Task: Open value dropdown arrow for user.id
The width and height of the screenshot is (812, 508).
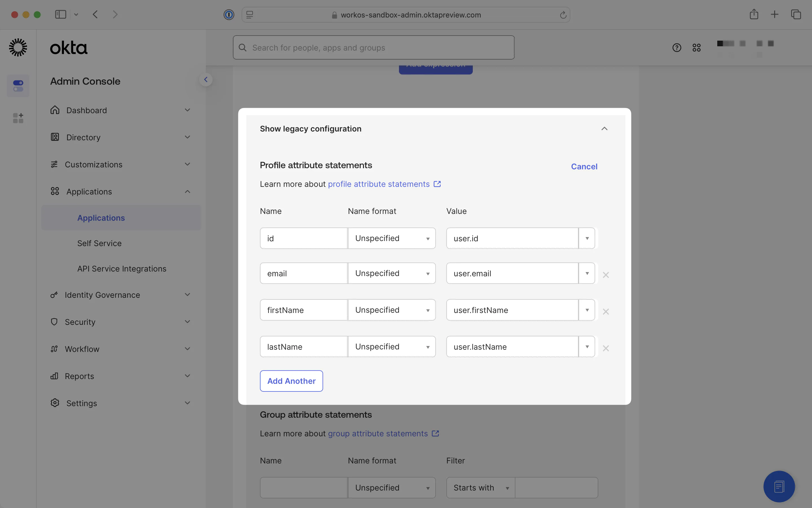Action: click(587, 238)
